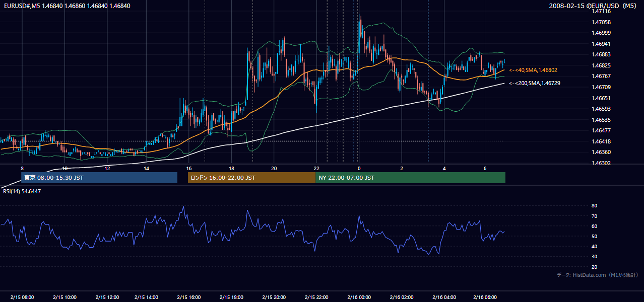Click hour tick 0 under price chart
The width and height of the screenshot is (644, 302).
359,168
